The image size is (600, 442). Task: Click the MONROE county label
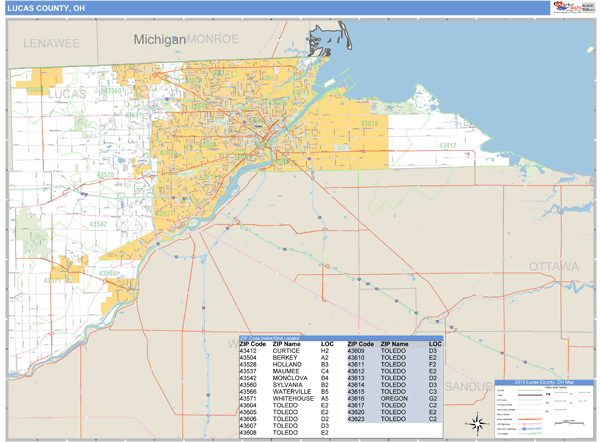212,39
